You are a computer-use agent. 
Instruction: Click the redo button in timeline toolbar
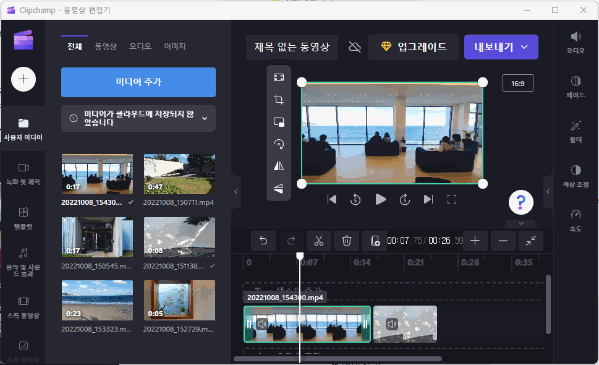[291, 241]
